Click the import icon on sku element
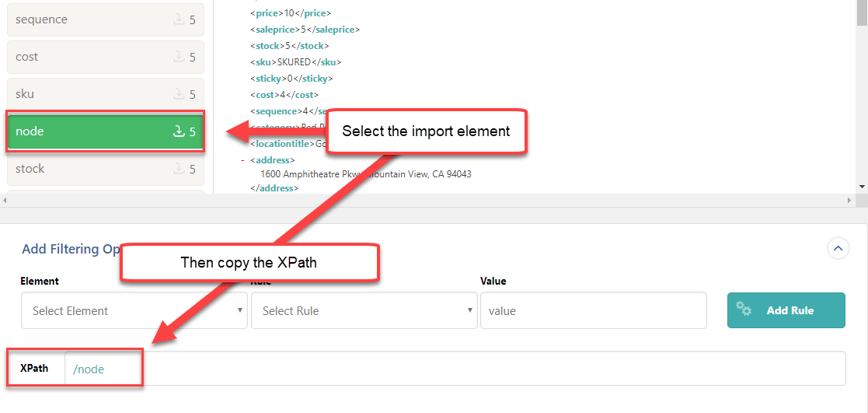The image size is (868, 413). pos(179,94)
